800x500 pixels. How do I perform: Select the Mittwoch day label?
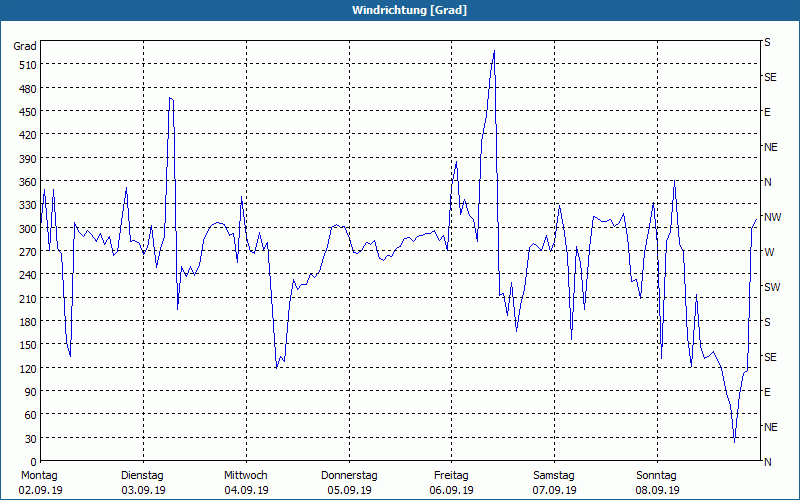(245, 476)
